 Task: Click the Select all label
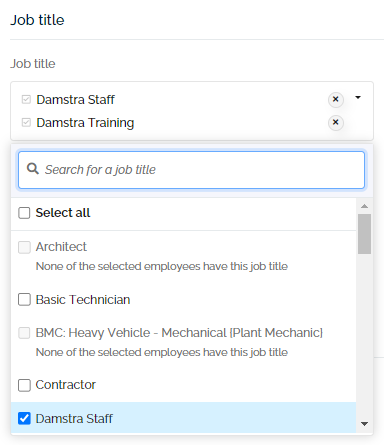click(x=63, y=213)
